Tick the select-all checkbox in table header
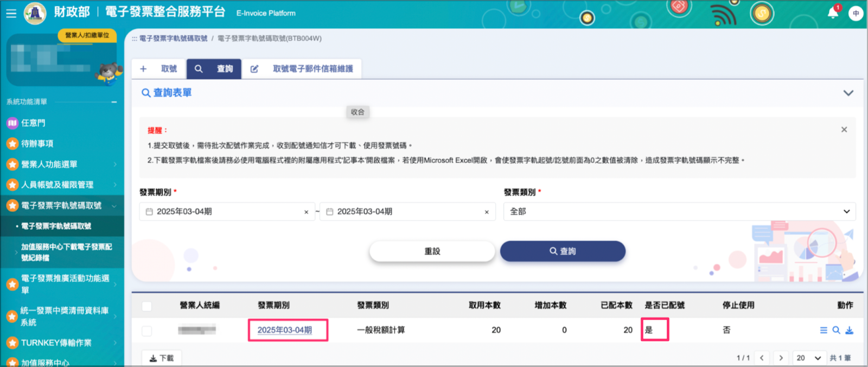This screenshot has height=367, width=868. 146,306
